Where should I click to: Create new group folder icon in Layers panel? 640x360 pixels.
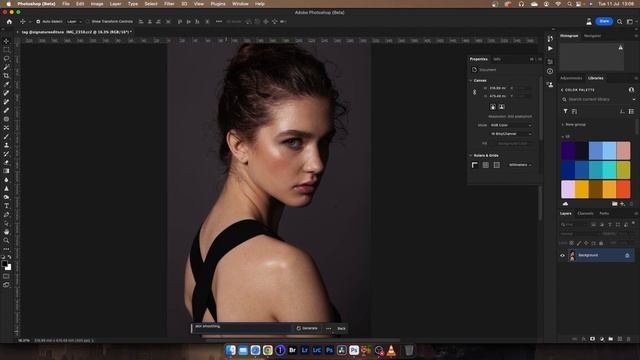pyautogui.click(x=611, y=339)
